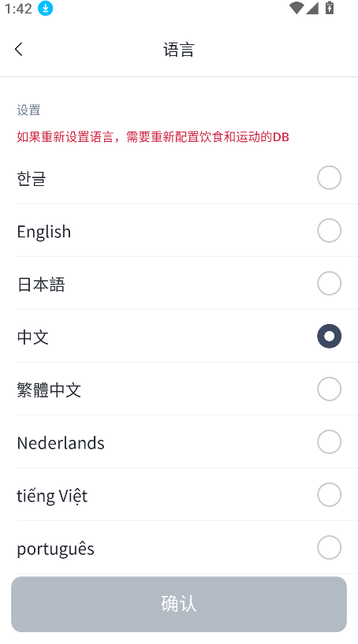Select the português radio button
Viewport: 358px width, 644px height.
pos(330,548)
